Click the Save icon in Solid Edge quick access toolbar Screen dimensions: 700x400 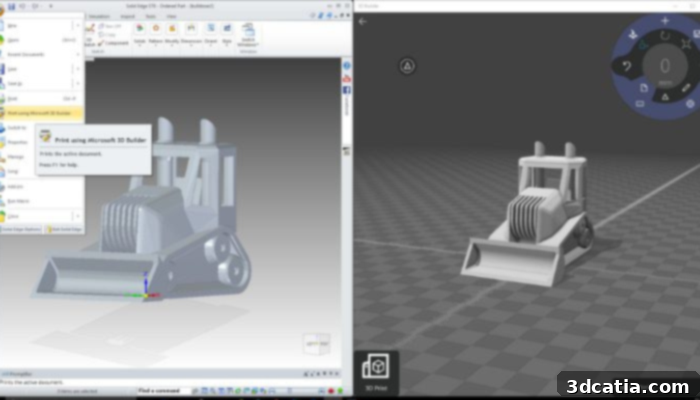[12, 6]
